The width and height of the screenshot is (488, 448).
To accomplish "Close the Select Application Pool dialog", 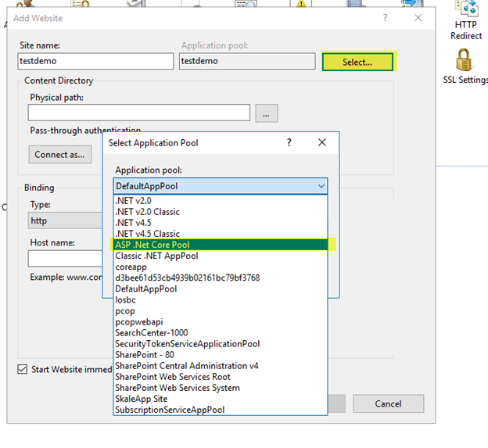I will click(322, 143).
